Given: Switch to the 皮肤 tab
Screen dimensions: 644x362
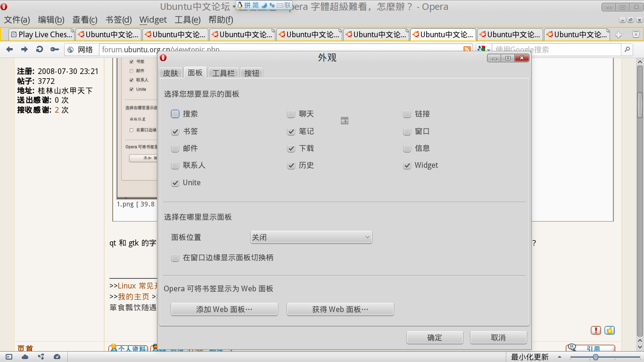Looking at the screenshot, I should coord(171,73).
